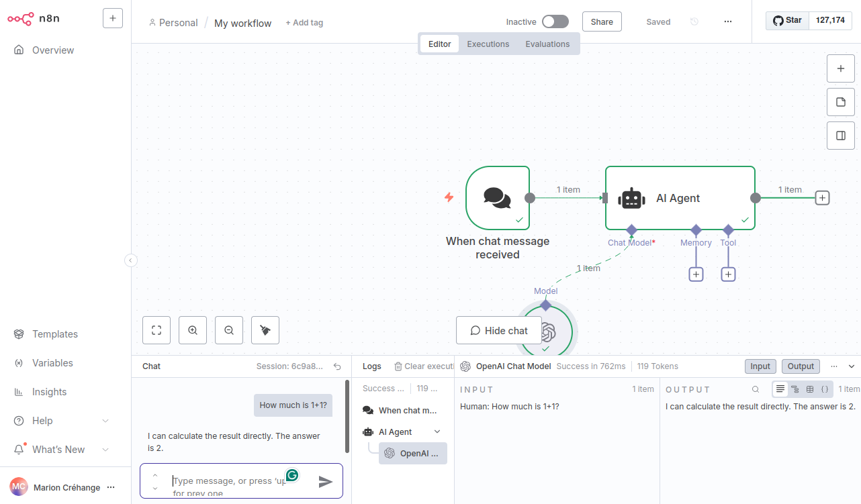This screenshot has width=861, height=504.
Task: Click the Share button
Action: [601, 21]
